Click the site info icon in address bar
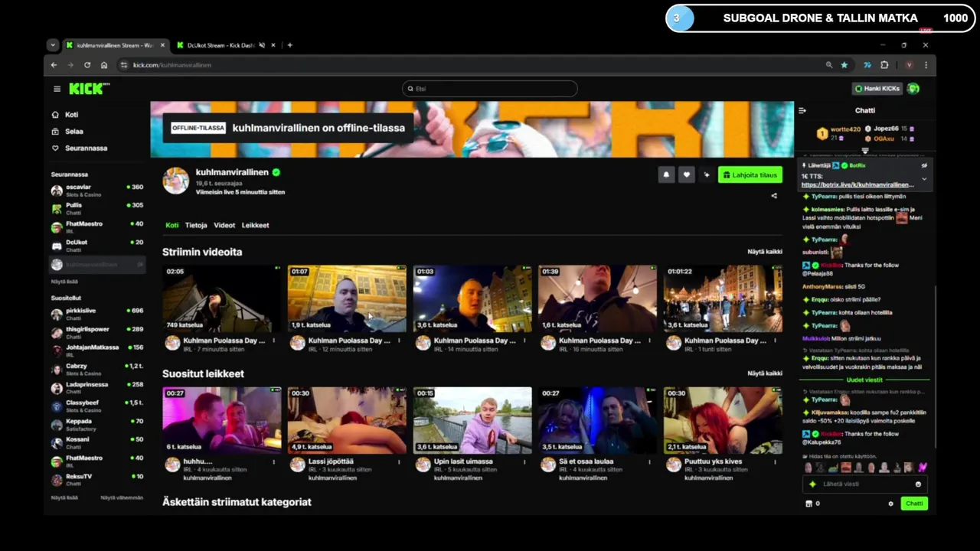 click(x=124, y=65)
